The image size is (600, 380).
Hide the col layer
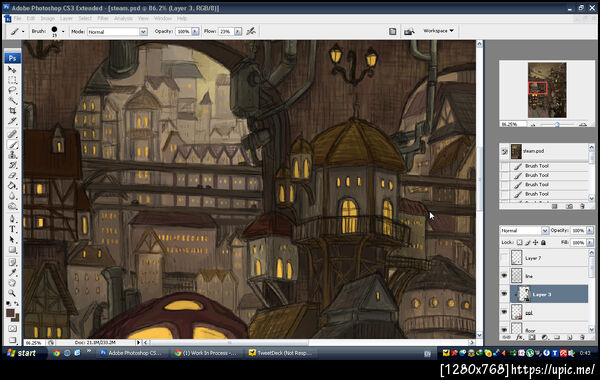pyautogui.click(x=504, y=312)
